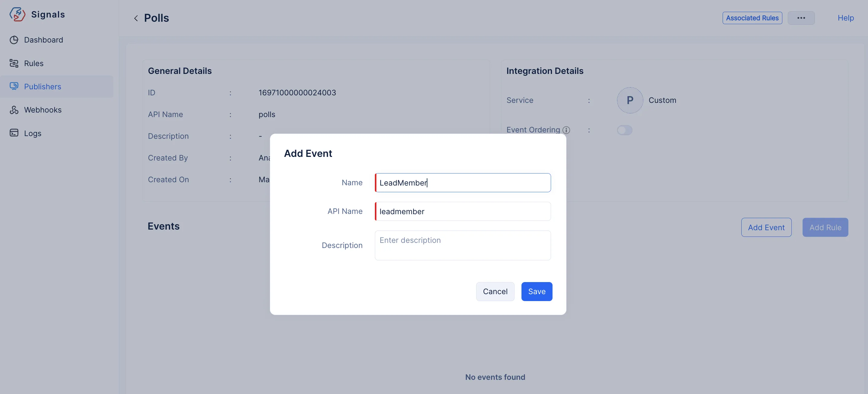Click the Publishers sidebar icon
Image resolution: width=868 pixels, height=394 pixels.
pos(14,86)
